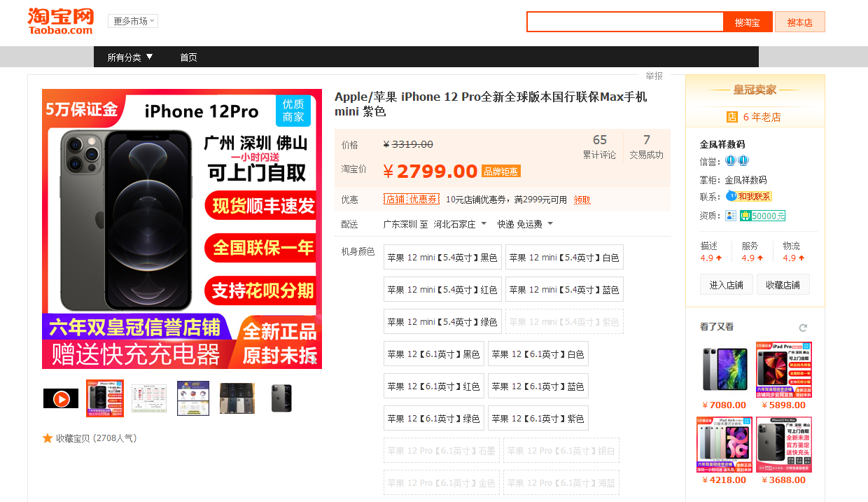868x502 pixels.
Task: Select 苹果 12 mini 5.4英寸 白色
Action: 564,258
